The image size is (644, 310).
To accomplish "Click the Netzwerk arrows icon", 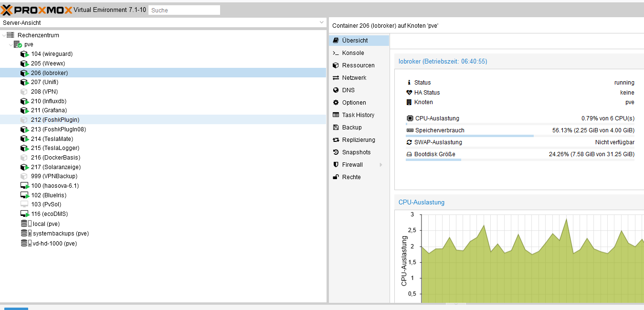I will point(336,78).
